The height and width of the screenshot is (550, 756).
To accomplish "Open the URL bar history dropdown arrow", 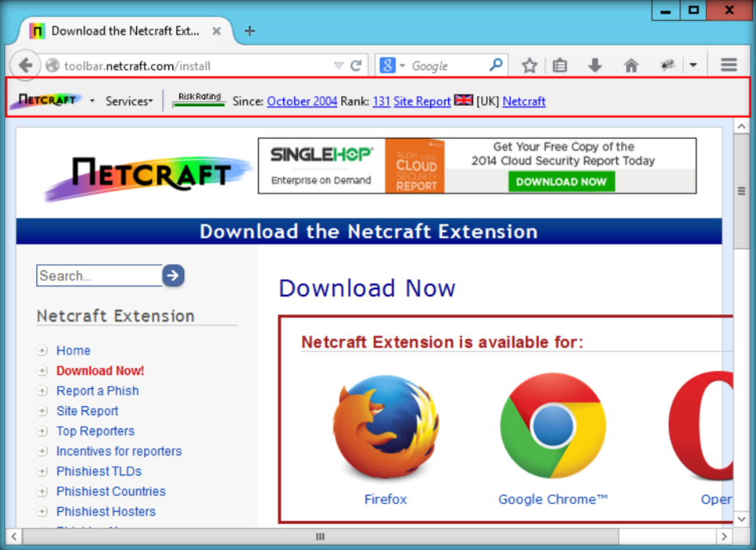I will pos(339,66).
